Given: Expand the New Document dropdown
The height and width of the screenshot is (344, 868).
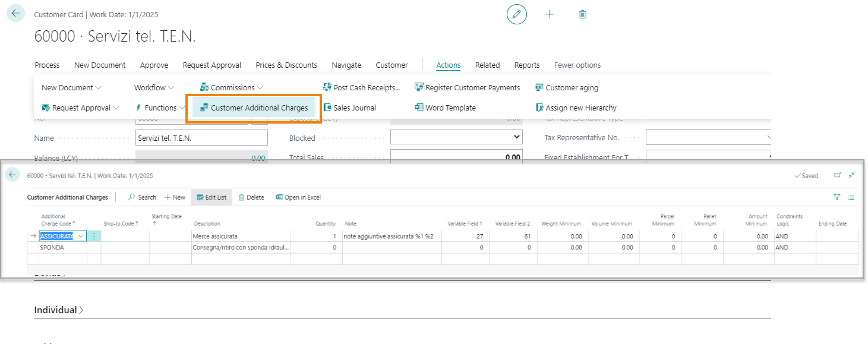Looking at the screenshot, I should pyautogui.click(x=71, y=87).
